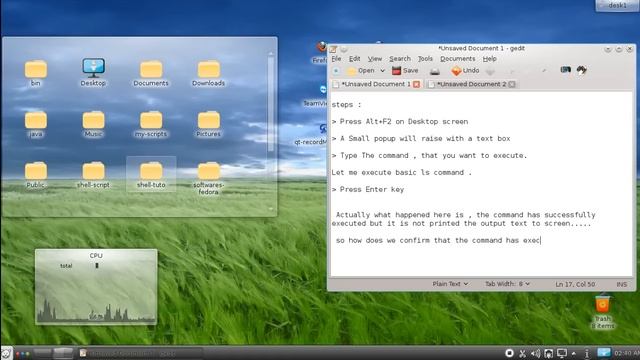
Task: Close the Unsaved Document 1 tab
Action: coord(416,84)
